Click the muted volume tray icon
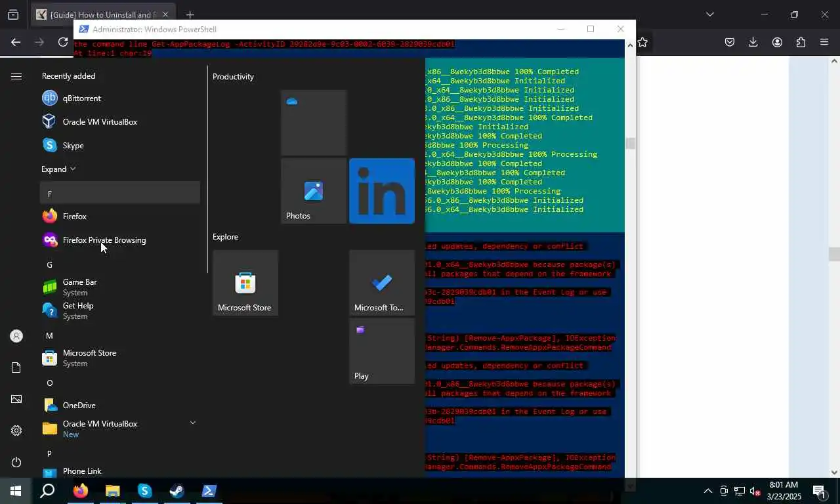840x504 pixels. click(x=755, y=491)
